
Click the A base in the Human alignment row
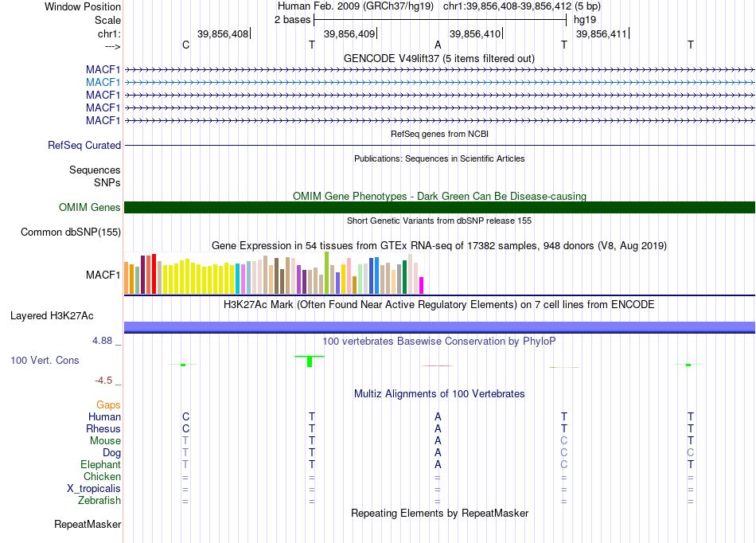(x=438, y=416)
